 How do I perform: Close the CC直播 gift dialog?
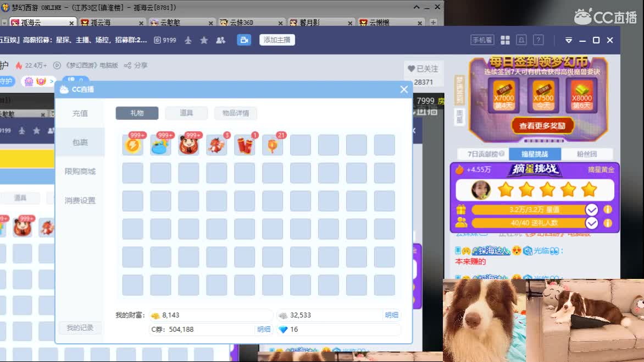[404, 89]
